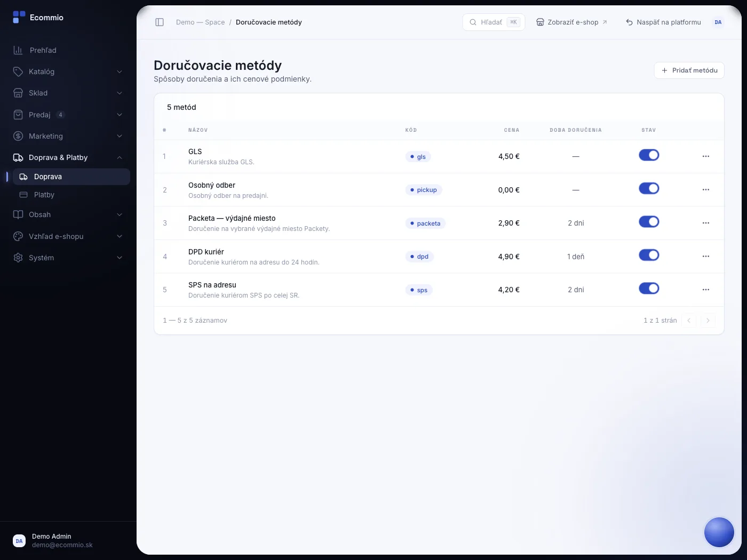Collapse the Doprava & Platby chevron
This screenshot has height=560, width=747.
120,157
